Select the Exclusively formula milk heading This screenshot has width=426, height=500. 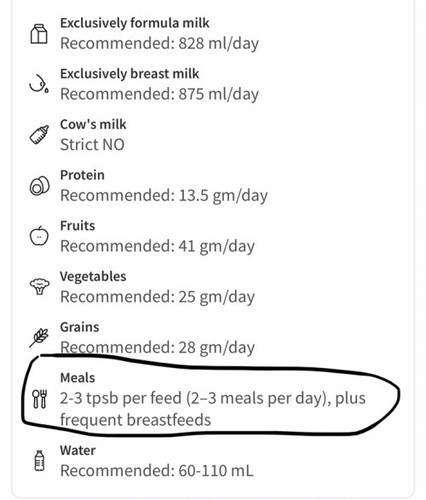tap(135, 23)
